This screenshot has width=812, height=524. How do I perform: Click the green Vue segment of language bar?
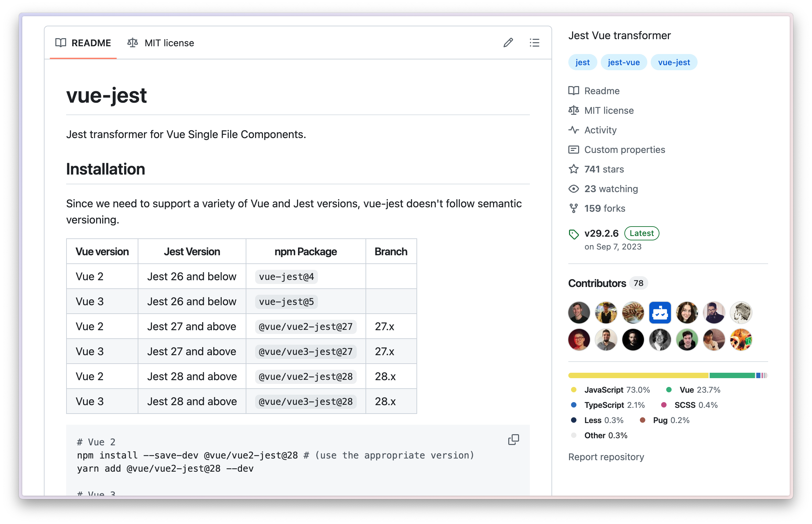point(732,375)
